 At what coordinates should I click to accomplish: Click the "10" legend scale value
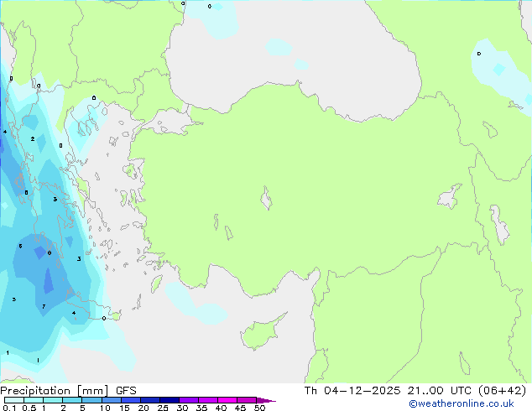pos(105,408)
